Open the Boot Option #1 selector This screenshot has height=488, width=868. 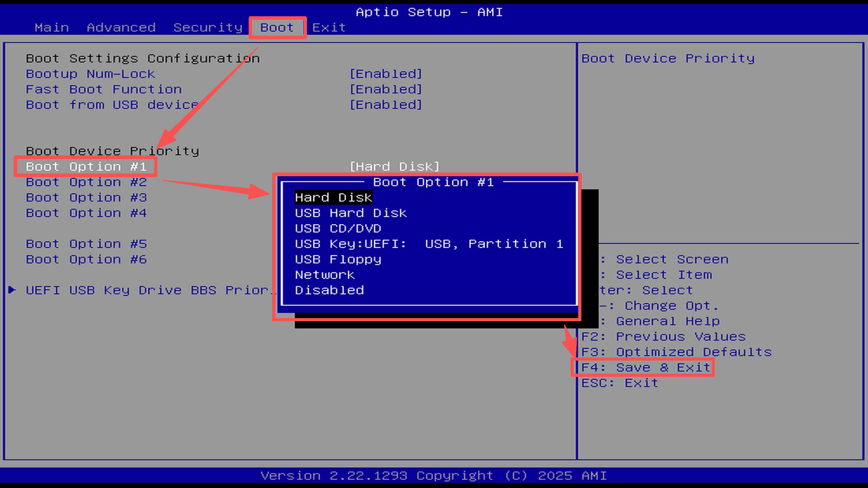(85, 166)
